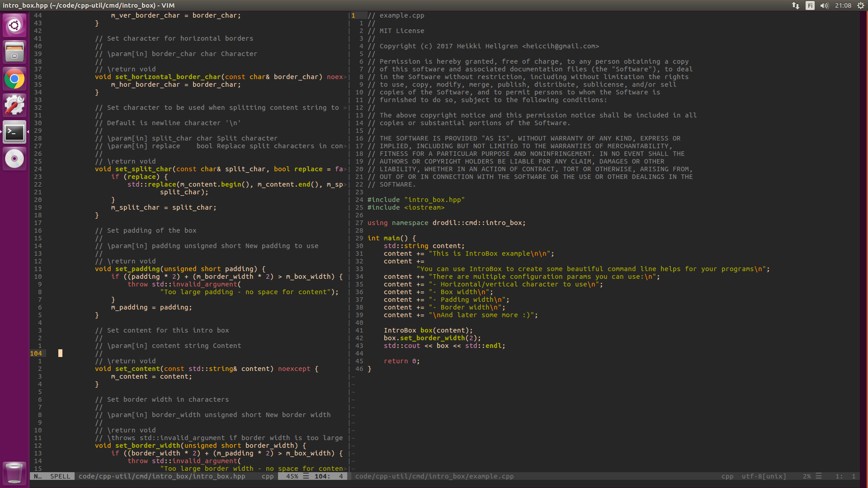Open the session gear menu in the top bar

point(861,6)
